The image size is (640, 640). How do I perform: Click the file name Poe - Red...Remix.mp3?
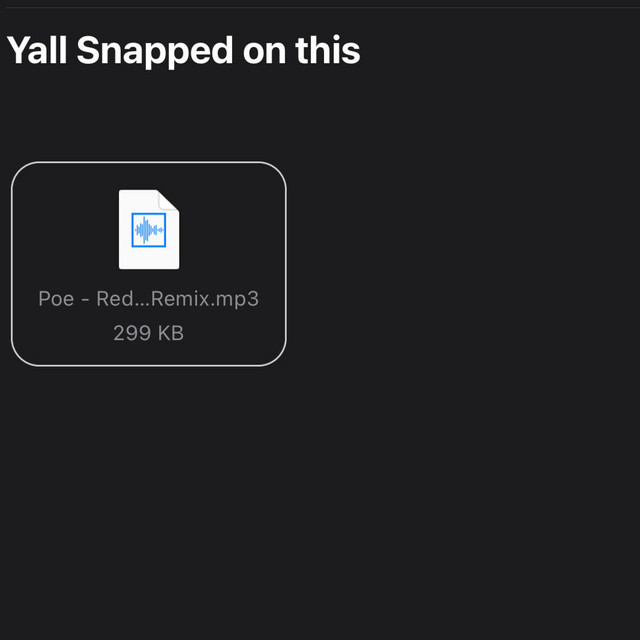(x=148, y=299)
